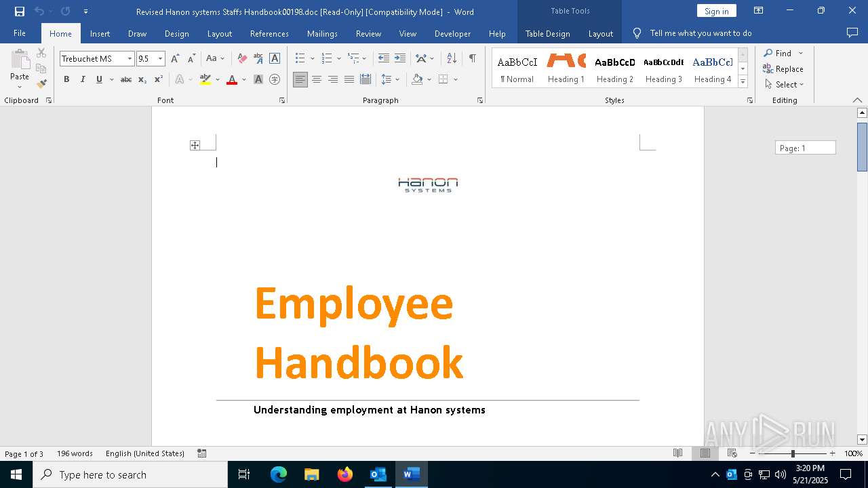Toggle Bold formatting

(x=66, y=79)
